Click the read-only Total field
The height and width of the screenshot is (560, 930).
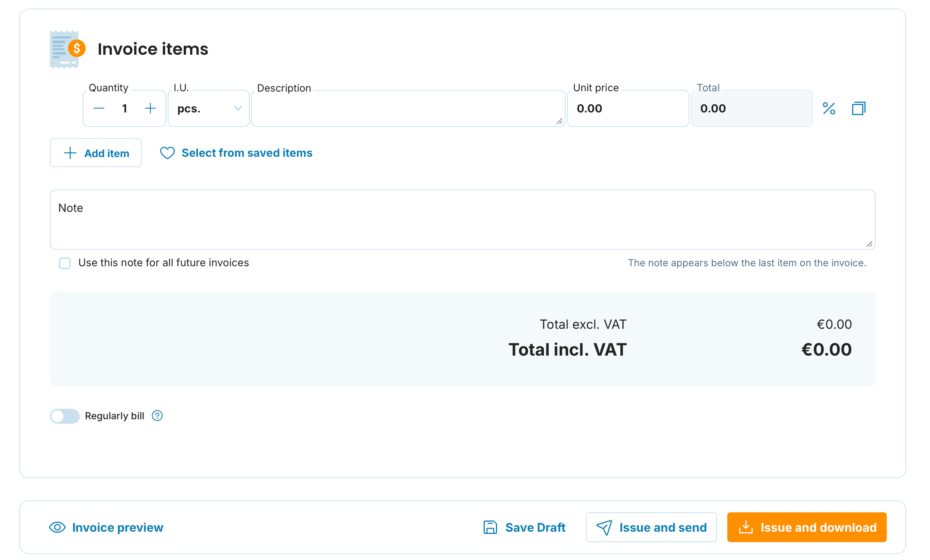(x=752, y=109)
